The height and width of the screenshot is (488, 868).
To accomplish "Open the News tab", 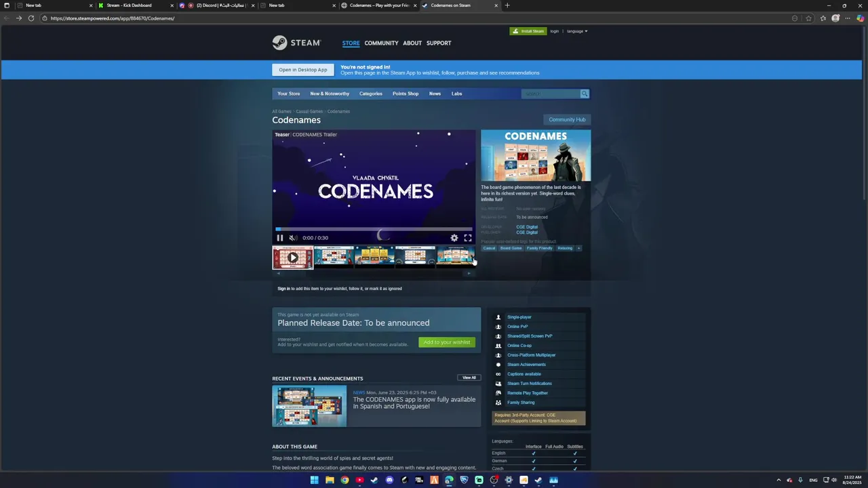I will coord(435,94).
